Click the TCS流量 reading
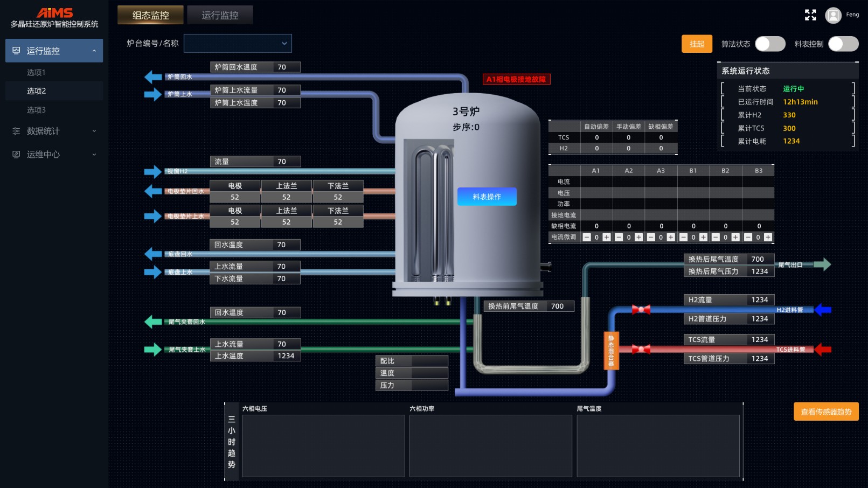The image size is (868, 488). pyautogui.click(x=729, y=339)
